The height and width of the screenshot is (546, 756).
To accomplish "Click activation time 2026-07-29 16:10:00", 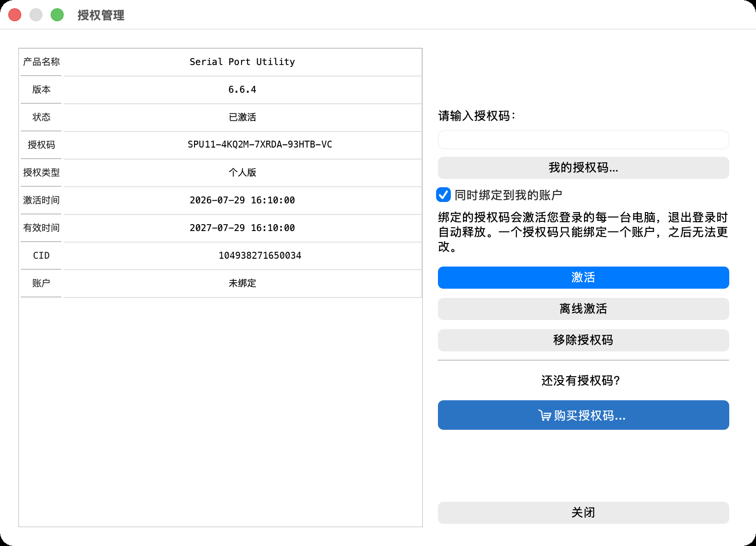I will tap(242, 200).
